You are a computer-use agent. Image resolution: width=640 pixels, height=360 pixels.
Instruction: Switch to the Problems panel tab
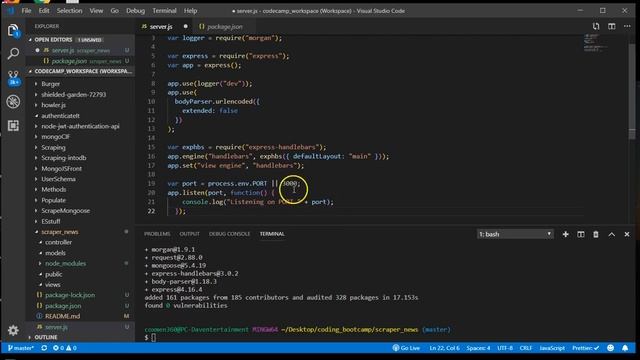pos(157,234)
